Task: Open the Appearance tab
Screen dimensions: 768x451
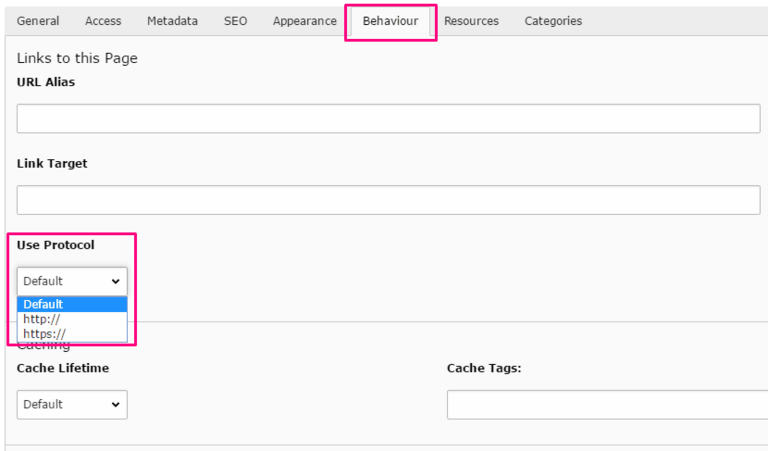Action: click(x=304, y=21)
